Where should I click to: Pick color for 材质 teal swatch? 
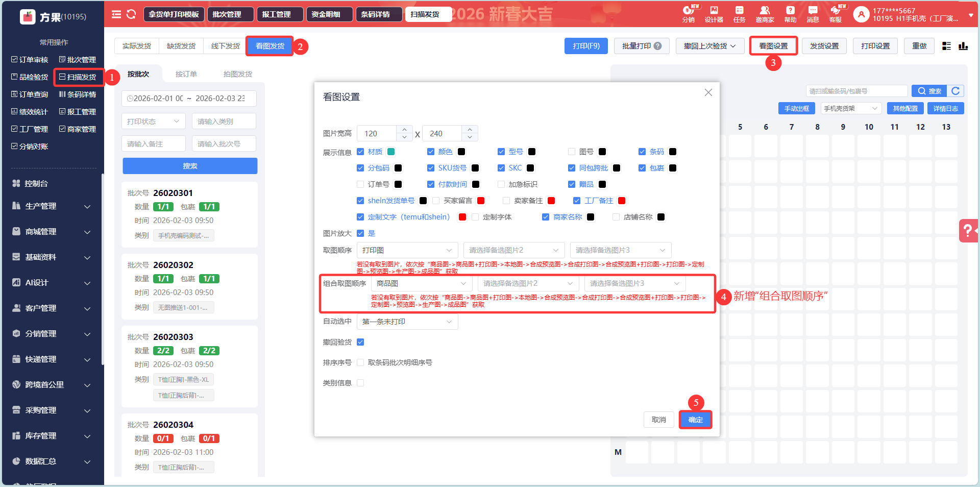point(391,152)
